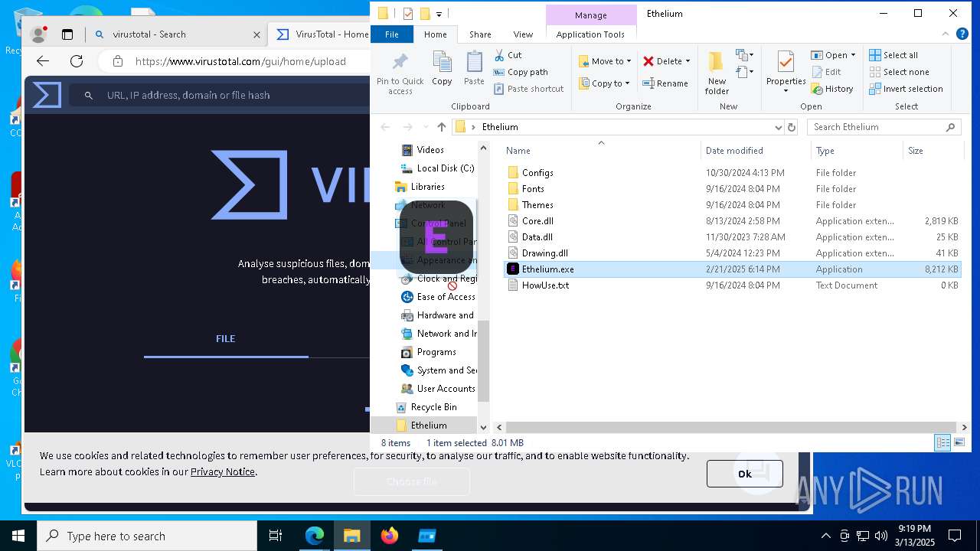Open Windows Start menu
The height and width of the screenshot is (551, 980).
click(x=18, y=536)
